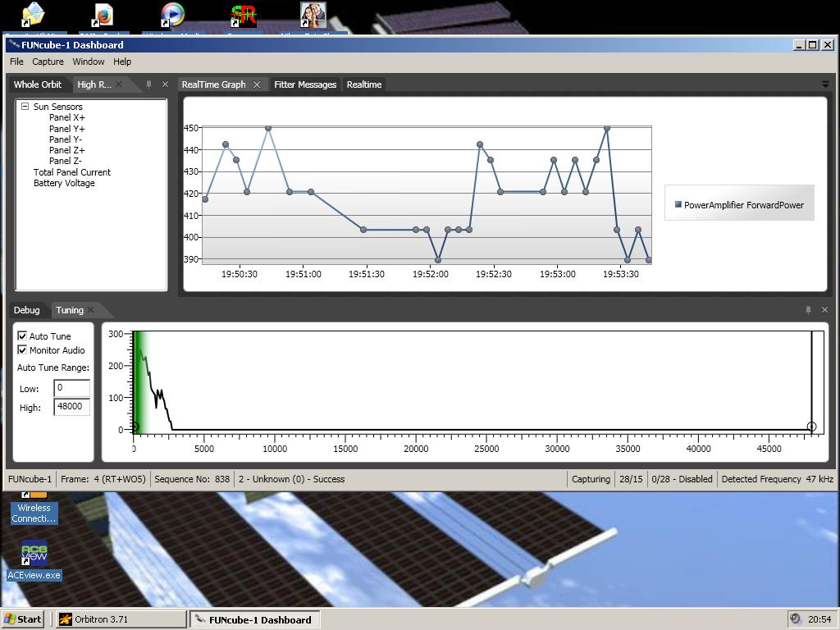Screen dimensions: 840x630
Task: Click the Frame: 4 (RT+WO5) status entry
Action: click(103, 479)
